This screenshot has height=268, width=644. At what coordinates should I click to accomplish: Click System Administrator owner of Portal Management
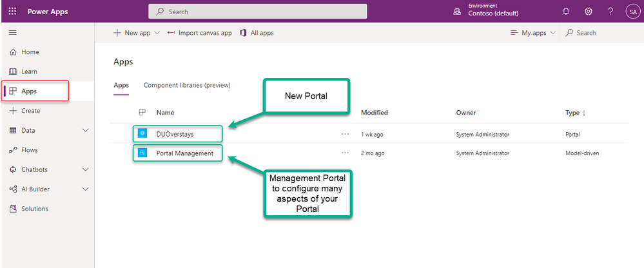[x=483, y=153]
